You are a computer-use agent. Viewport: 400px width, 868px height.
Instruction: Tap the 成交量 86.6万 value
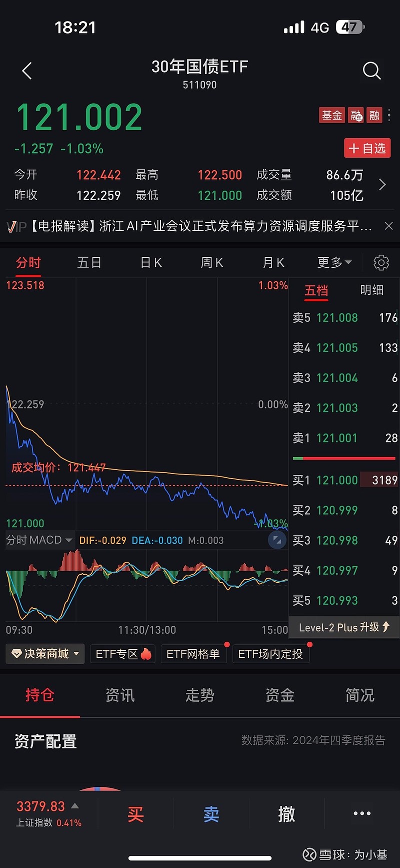[x=345, y=175]
